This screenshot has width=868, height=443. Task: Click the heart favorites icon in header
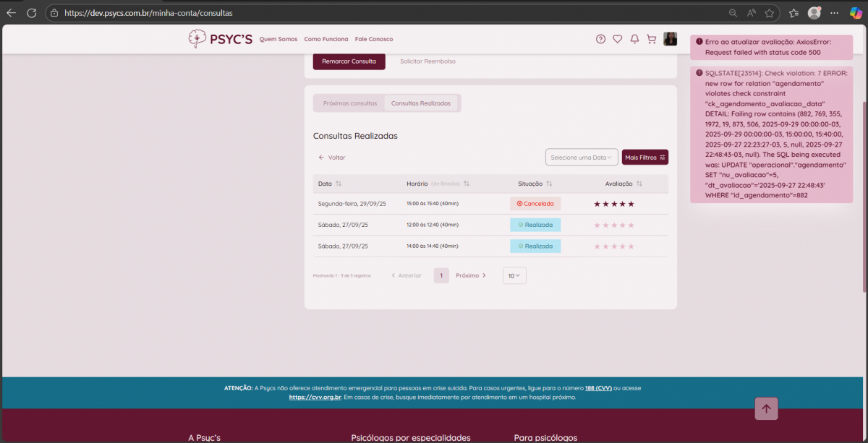coord(617,39)
